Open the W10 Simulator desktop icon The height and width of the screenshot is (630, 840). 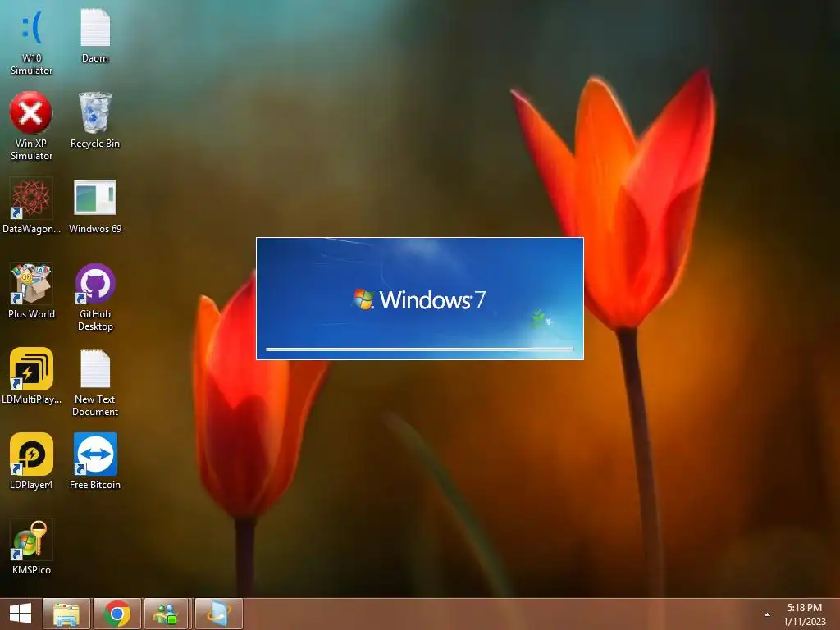(x=31, y=42)
